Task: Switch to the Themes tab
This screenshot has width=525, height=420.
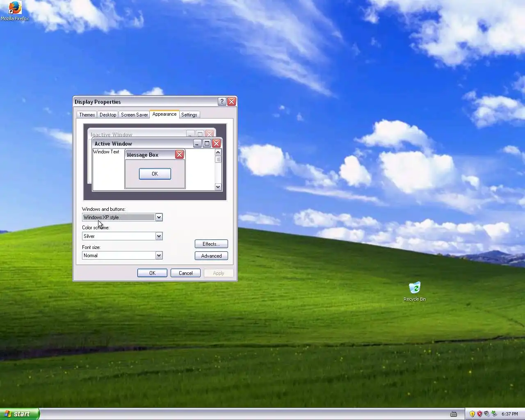Action: [87, 115]
